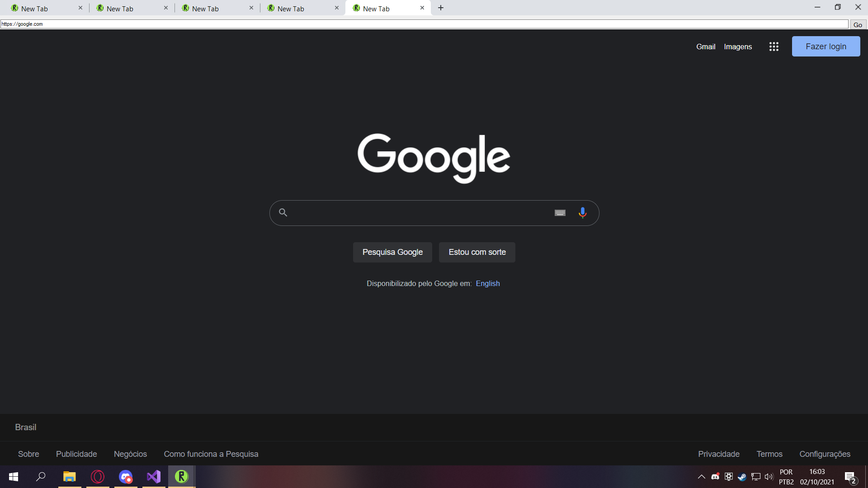Open Visual Studio from the taskbar
The image size is (868, 488).
coord(154,477)
